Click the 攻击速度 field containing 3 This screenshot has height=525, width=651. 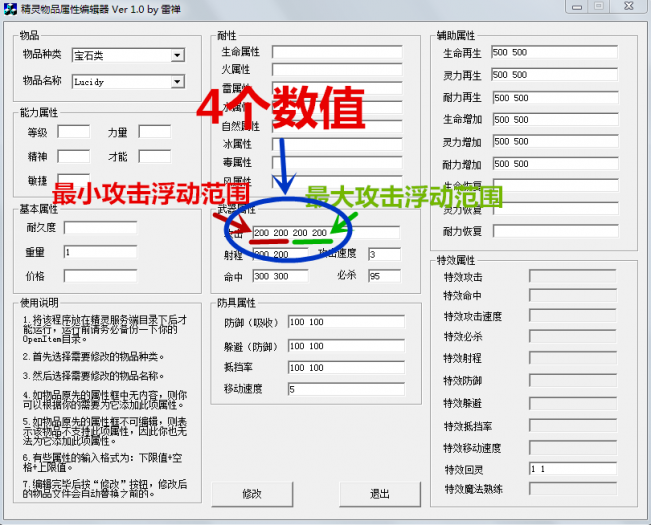point(384,255)
